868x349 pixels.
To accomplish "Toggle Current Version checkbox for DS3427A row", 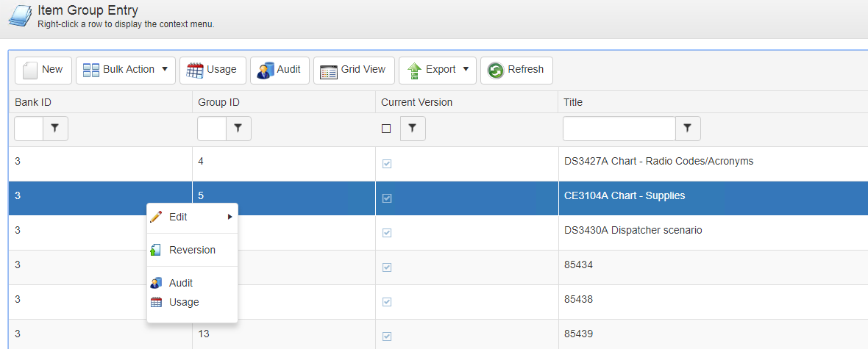I will point(387,164).
